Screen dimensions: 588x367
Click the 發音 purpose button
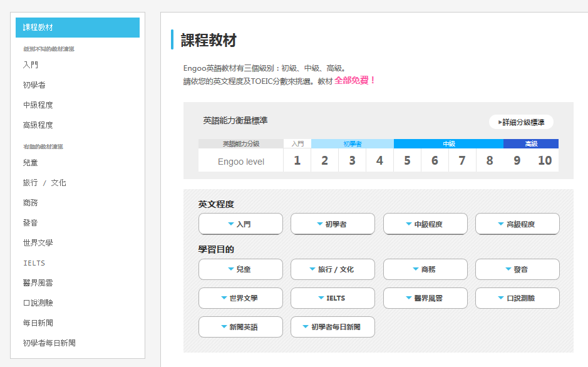pyautogui.click(x=517, y=269)
